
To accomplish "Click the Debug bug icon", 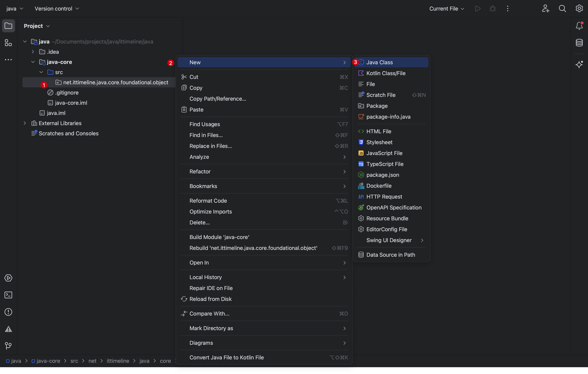I will 493,8.
